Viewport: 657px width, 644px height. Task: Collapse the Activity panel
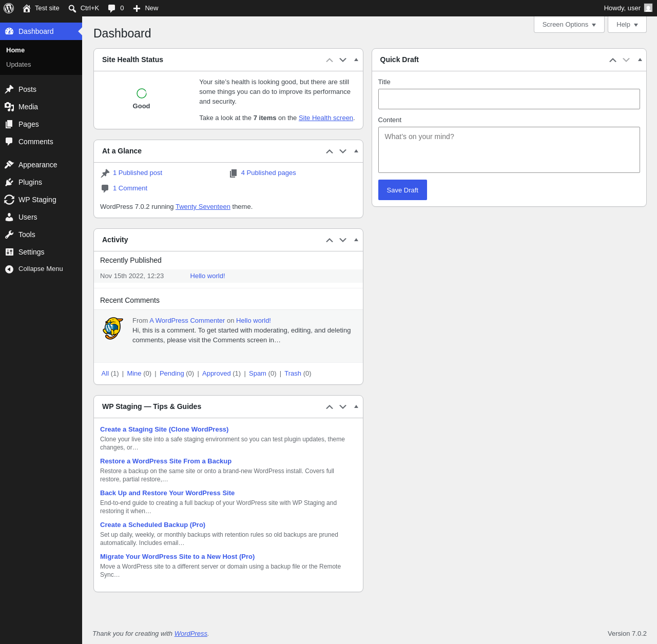point(356,240)
